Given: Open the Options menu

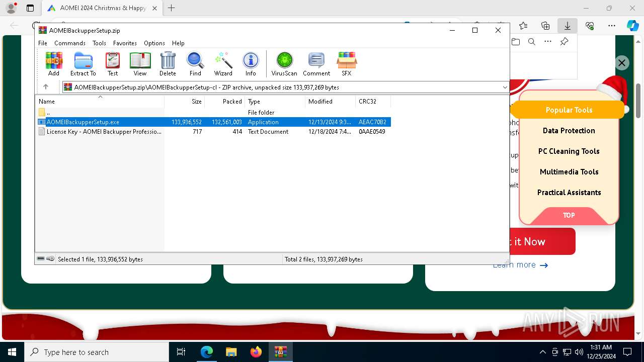Looking at the screenshot, I should 154,43.
